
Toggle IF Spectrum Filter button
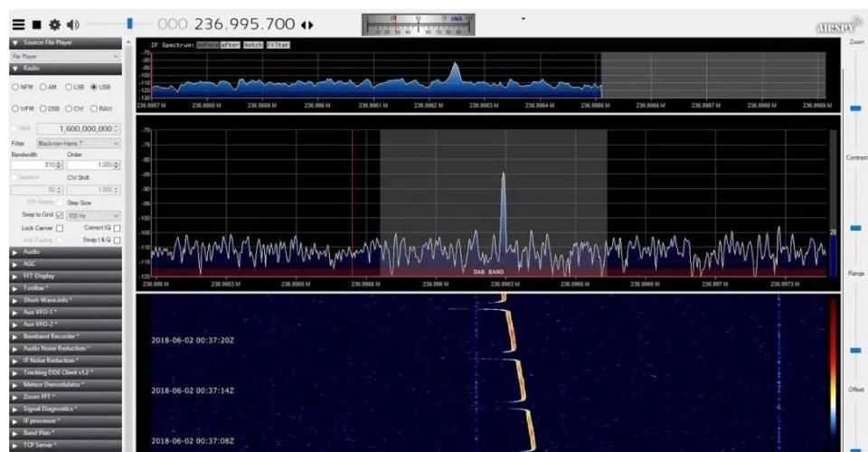click(x=278, y=45)
